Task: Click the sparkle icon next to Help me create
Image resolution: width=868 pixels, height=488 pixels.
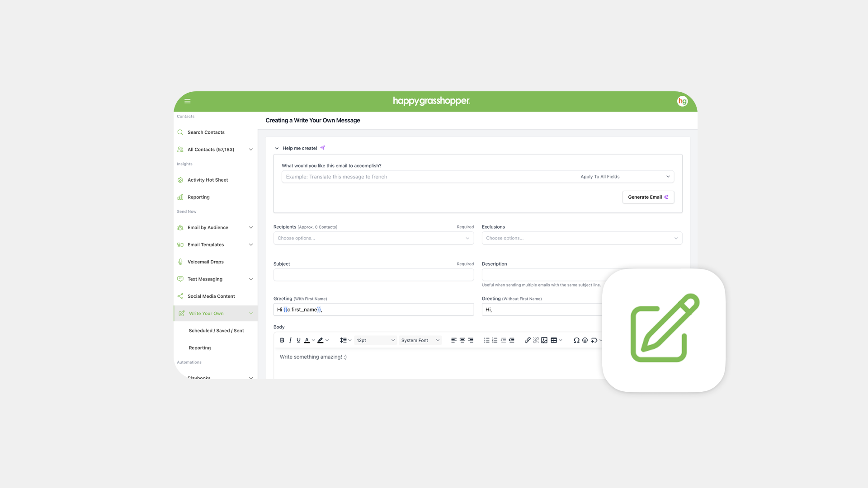Action: [x=323, y=148]
